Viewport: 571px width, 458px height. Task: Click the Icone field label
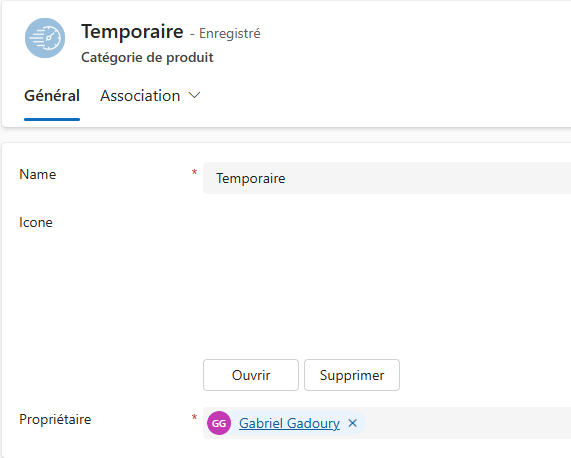click(x=36, y=222)
